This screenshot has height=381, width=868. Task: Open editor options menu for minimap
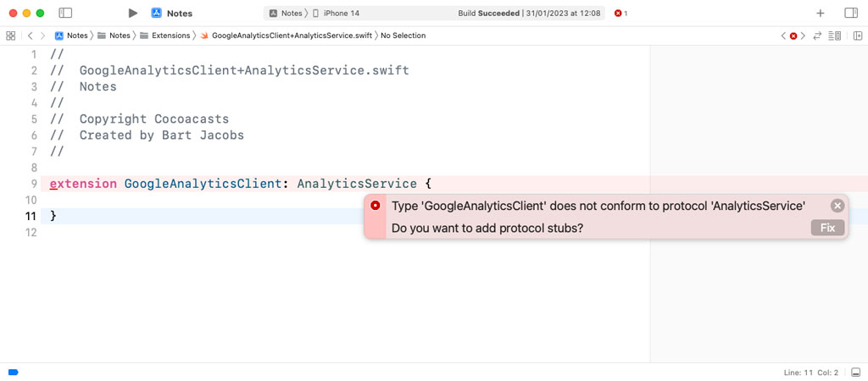pyautogui.click(x=835, y=36)
